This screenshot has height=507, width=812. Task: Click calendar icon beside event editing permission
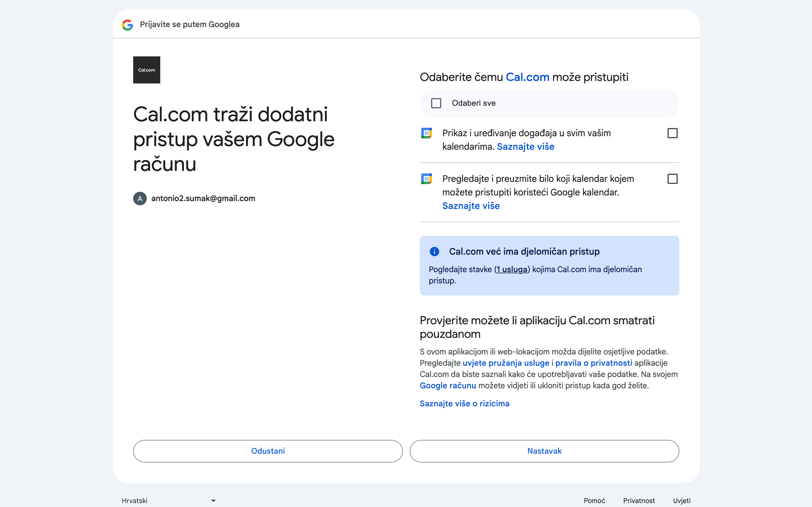pos(426,133)
